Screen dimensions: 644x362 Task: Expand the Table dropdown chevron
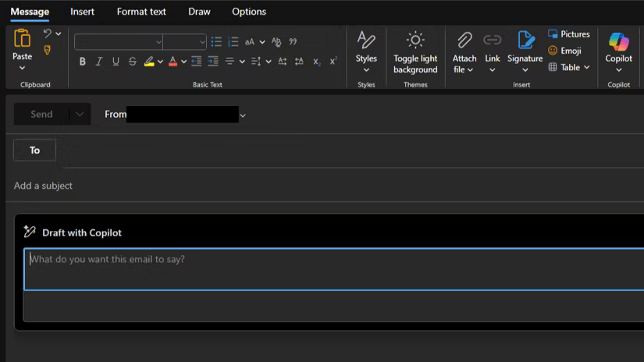586,67
